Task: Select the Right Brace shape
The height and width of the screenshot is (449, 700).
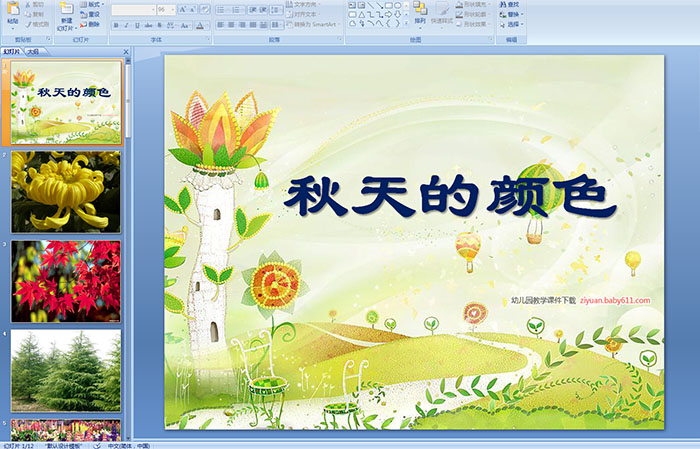Action: [x=397, y=23]
